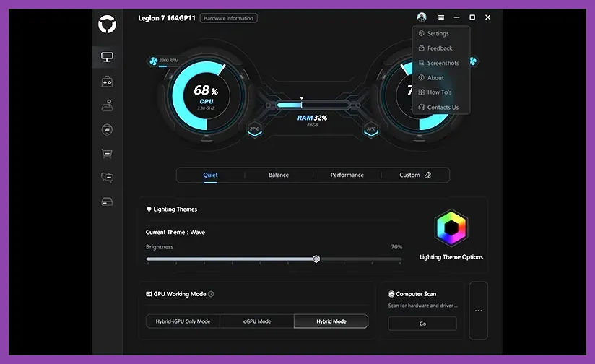Click the RAM 32% label
Screen dimensions: 595x364
click(312, 118)
